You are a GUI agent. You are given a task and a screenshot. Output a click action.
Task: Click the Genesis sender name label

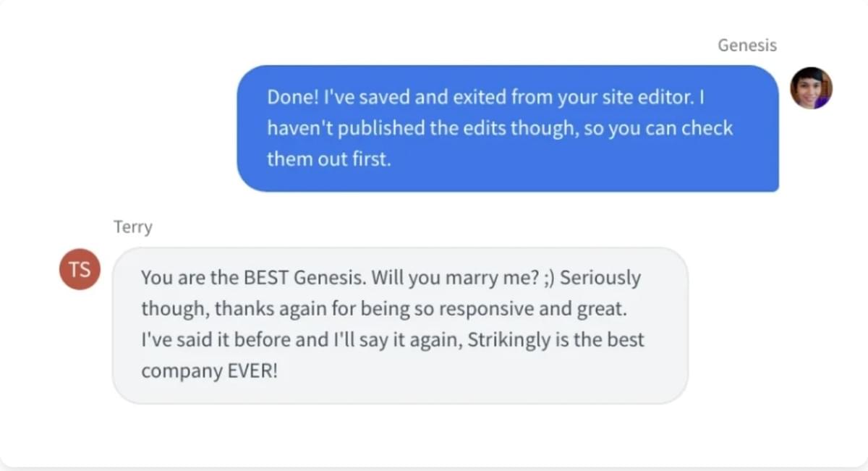(746, 45)
